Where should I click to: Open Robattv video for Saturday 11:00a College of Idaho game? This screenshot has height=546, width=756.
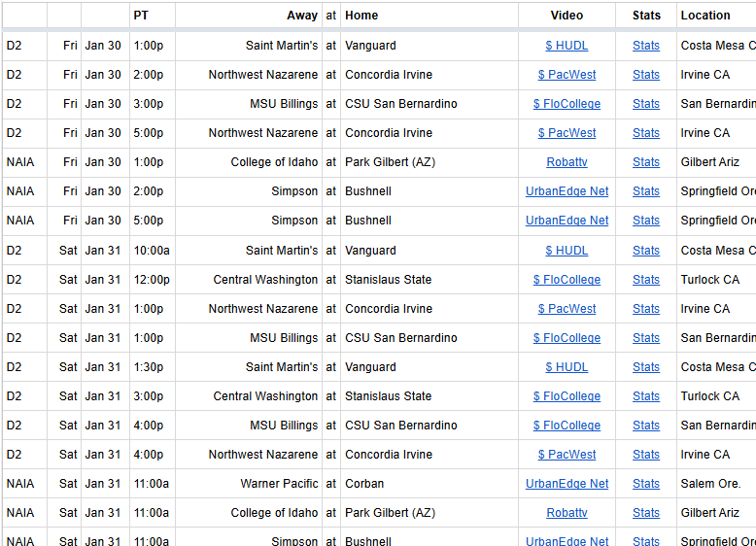point(567,513)
